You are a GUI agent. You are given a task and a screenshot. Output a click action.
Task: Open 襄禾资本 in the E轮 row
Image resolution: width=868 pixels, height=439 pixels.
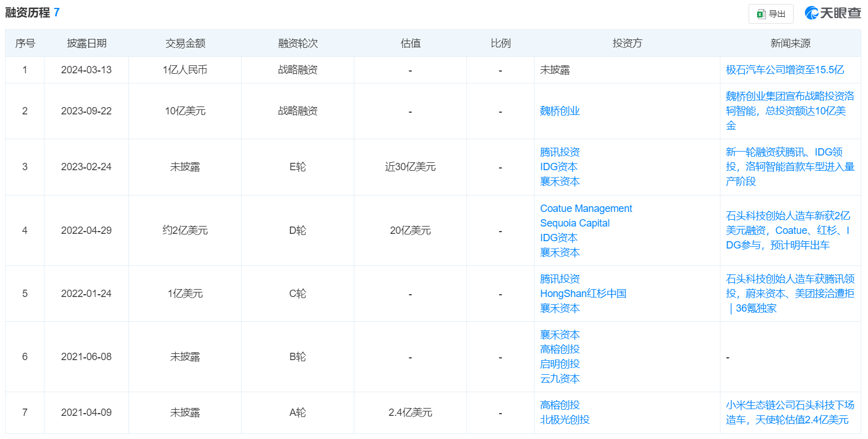(560, 181)
